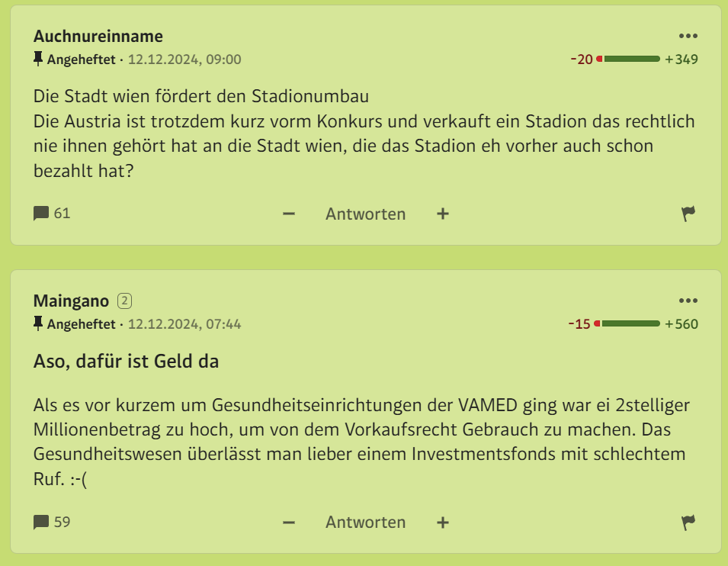Viewport: 728px width, 566px height.
Task: Report Maingano's comment with the flag icon
Action: pyautogui.click(x=688, y=523)
